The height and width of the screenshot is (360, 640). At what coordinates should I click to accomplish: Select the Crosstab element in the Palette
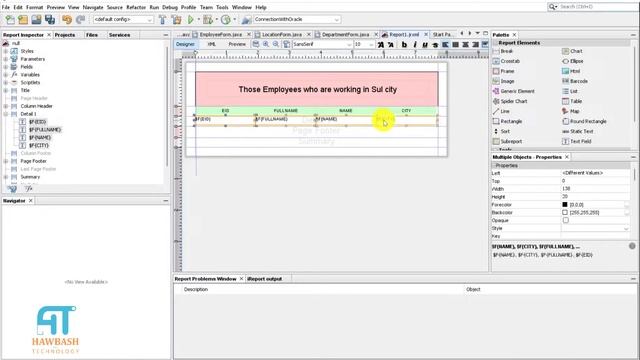[506, 61]
